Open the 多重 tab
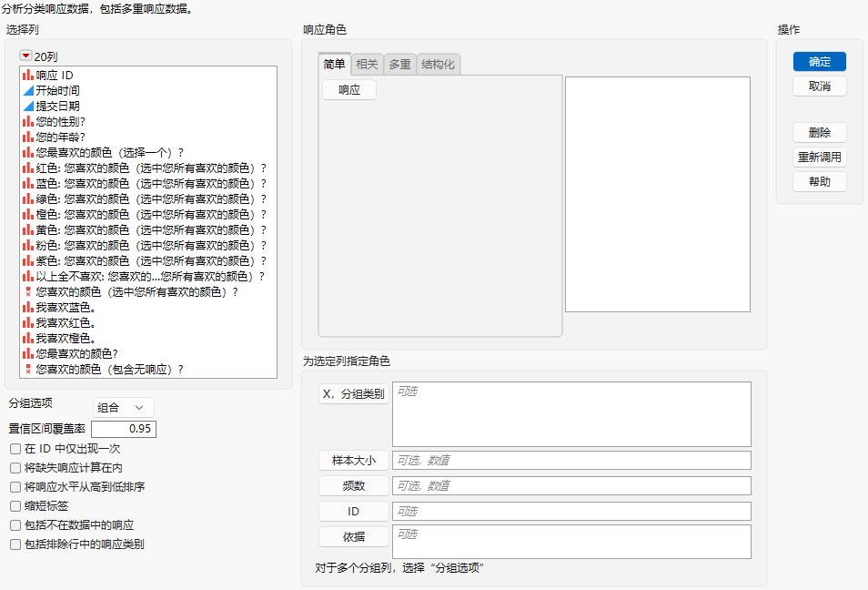This screenshot has width=868, height=590. pos(399,65)
